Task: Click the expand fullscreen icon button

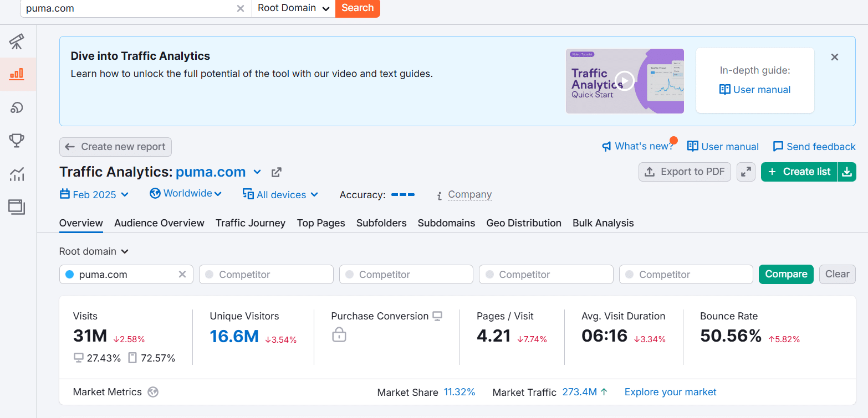Action: (746, 172)
